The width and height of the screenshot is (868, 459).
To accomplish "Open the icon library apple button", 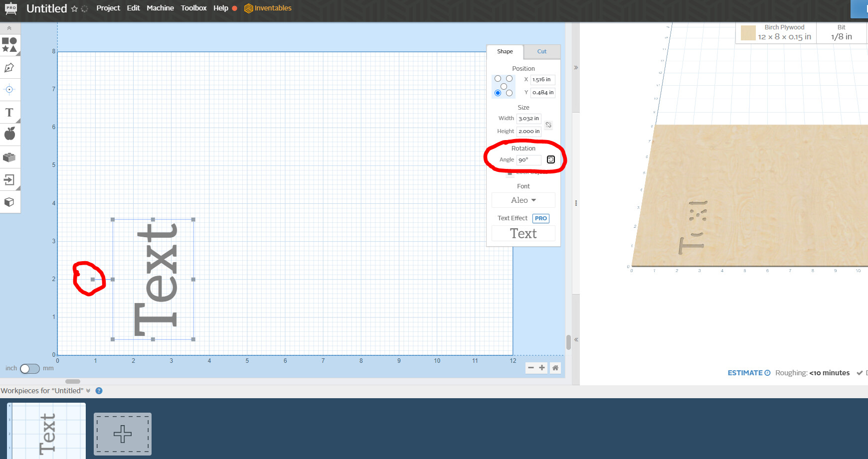I will (9, 134).
